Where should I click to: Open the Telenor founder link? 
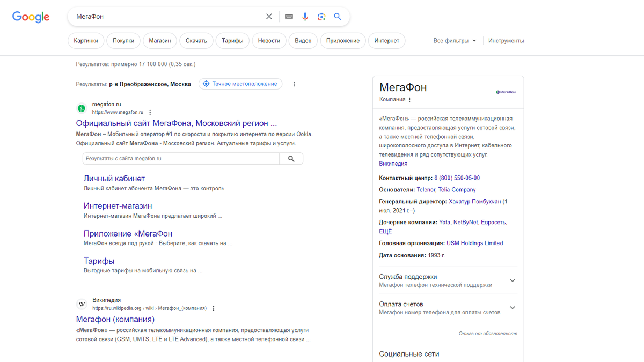point(426,190)
